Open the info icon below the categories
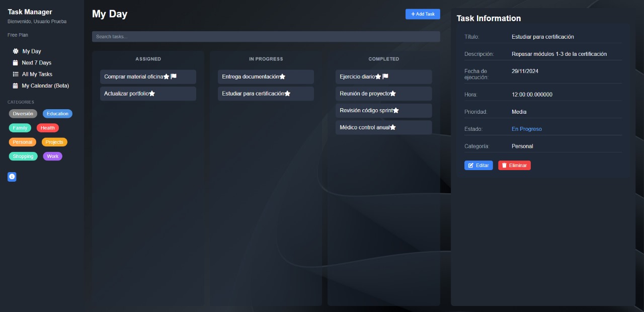Viewport: 644px width, 312px height. (12, 177)
